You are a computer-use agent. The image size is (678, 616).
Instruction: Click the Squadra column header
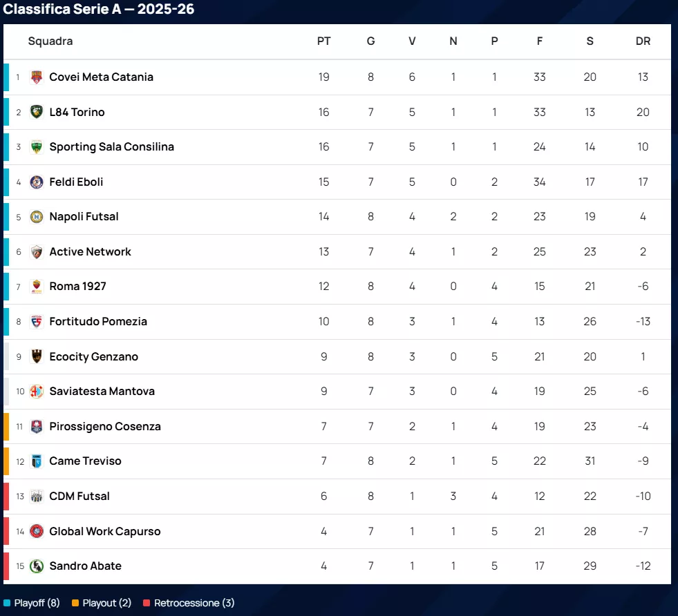(50, 41)
